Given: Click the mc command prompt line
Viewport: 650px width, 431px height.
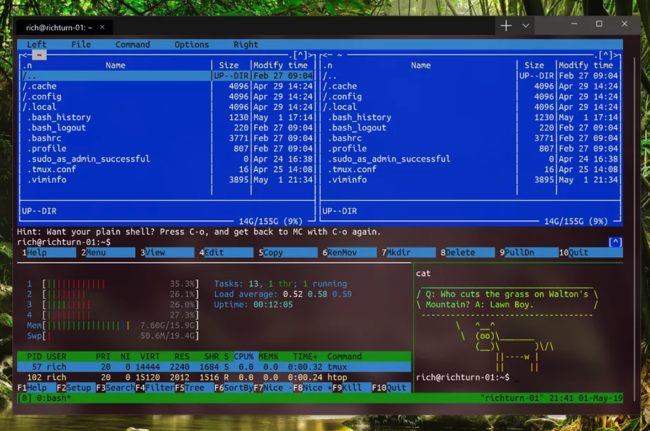Looking at the screenshot, I should 64,242.
